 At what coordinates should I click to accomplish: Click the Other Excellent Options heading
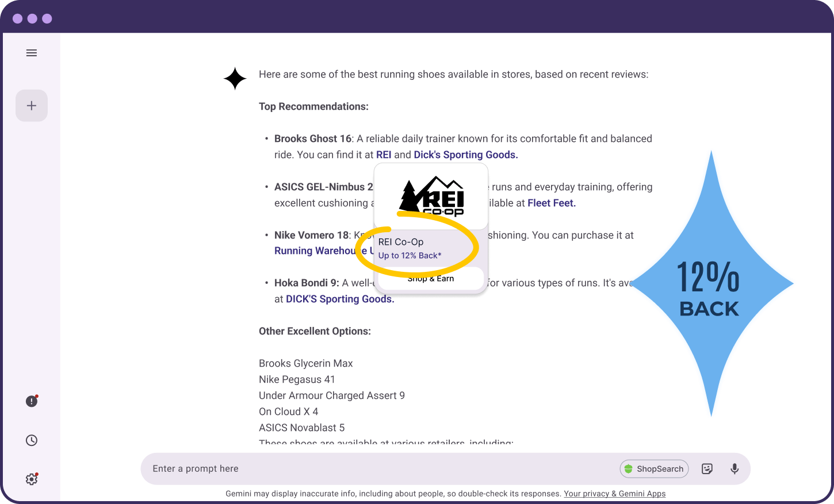[x=315, y=331]
